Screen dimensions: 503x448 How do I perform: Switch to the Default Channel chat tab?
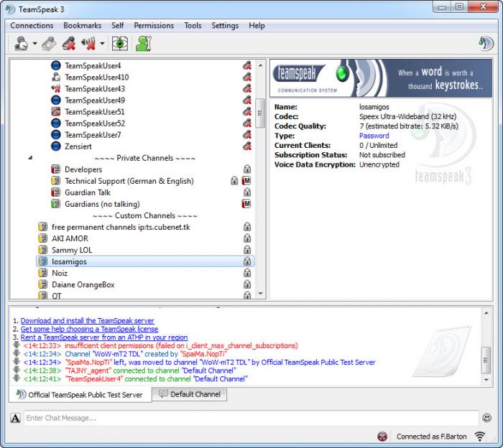coord(189,394)
